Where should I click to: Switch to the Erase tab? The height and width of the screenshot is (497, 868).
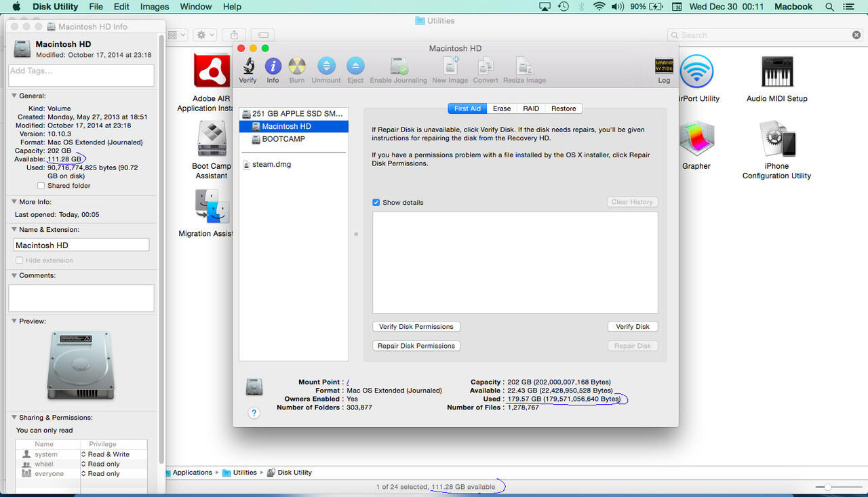click(502, 108)
